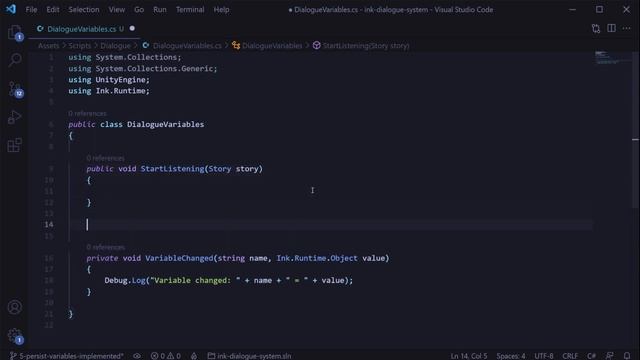The height and width of the screenshot is (360, 640).
Task: Click line number 14 in the gutter
Action: [49, 224]
